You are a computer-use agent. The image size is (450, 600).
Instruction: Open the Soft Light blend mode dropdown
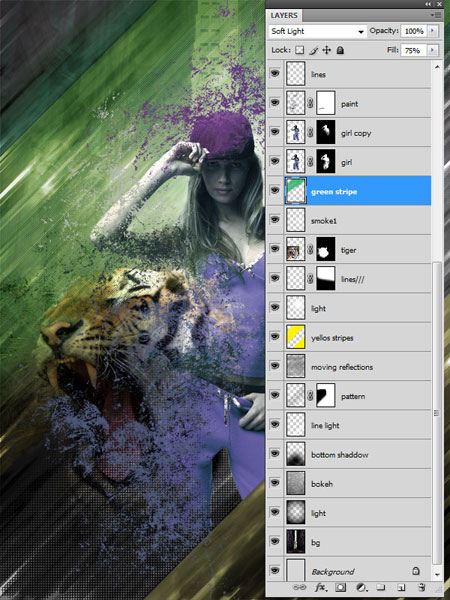coord(317,31)
